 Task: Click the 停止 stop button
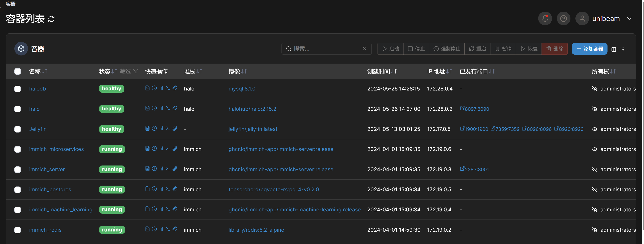[416, 49]
